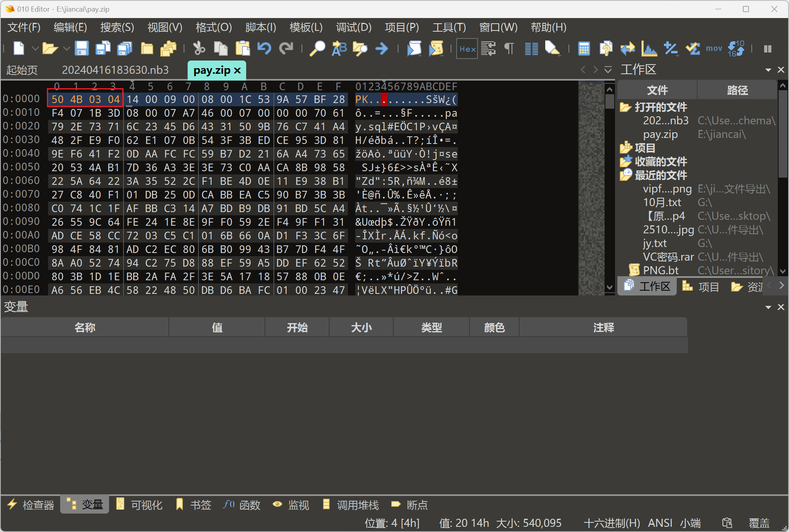Screen dimensions: 789x532
Task: Open the 书签 bottom tab
Action: click(194, 505)
